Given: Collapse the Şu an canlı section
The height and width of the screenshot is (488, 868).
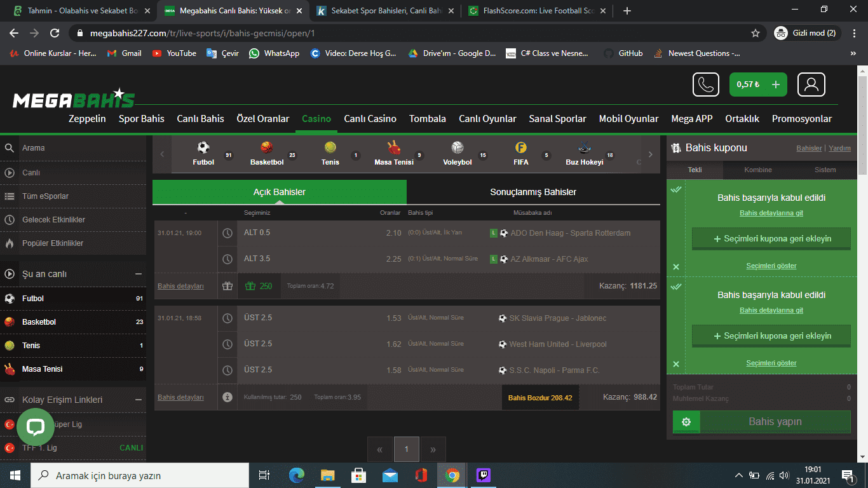Looking at the screenshot, I should (x=138, y=274).
